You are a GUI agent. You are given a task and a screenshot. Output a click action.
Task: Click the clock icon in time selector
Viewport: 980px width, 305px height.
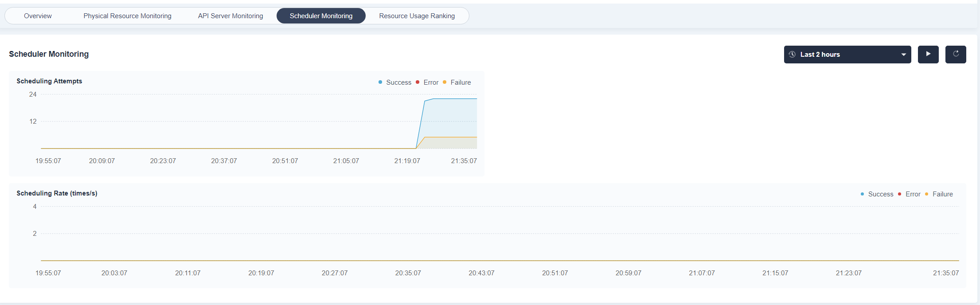click(x=792, y=55)
